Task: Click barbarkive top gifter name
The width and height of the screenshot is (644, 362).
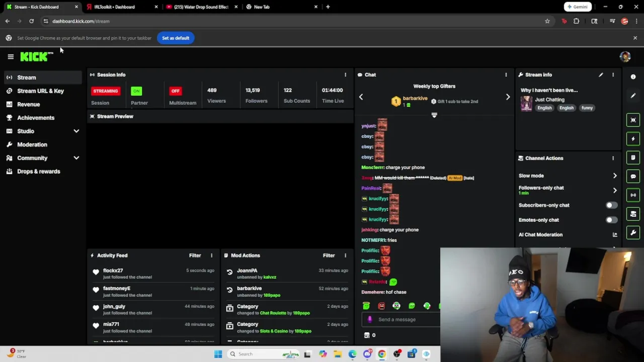Action: (x=415, y=99)
